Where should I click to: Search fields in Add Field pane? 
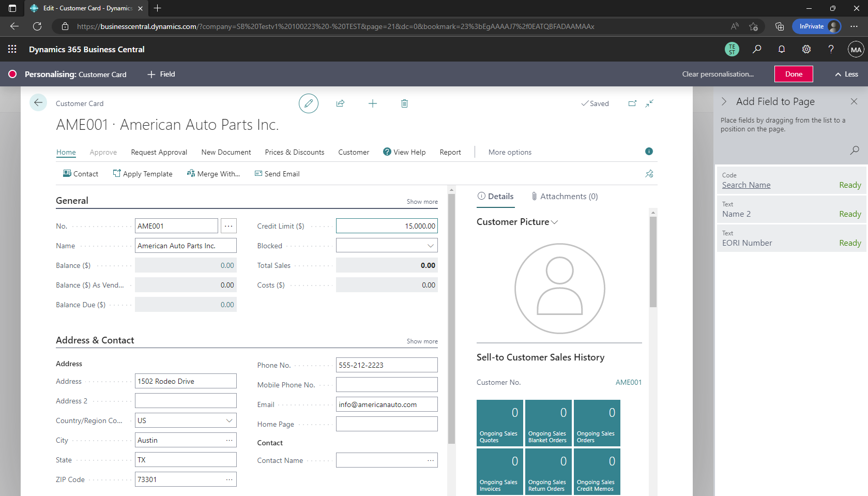click(x=855, y=150)
